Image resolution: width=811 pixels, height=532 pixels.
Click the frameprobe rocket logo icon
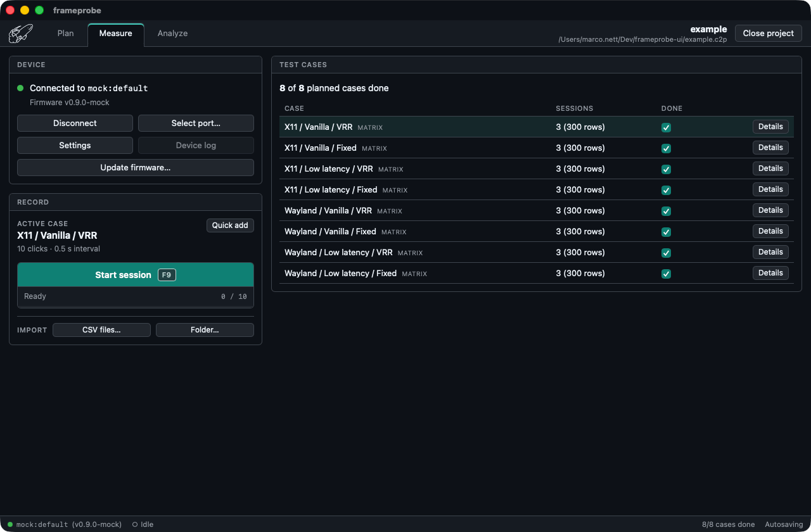click(21, 34)
